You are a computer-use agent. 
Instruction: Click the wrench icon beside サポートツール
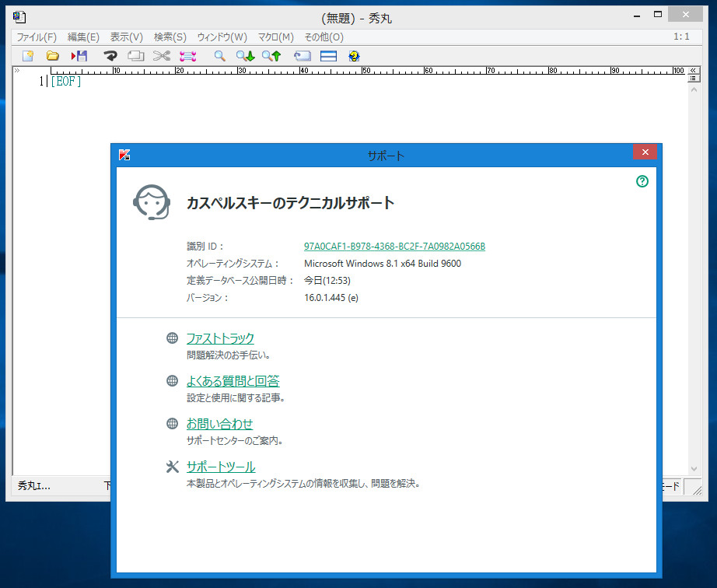(x=172, y=467)
